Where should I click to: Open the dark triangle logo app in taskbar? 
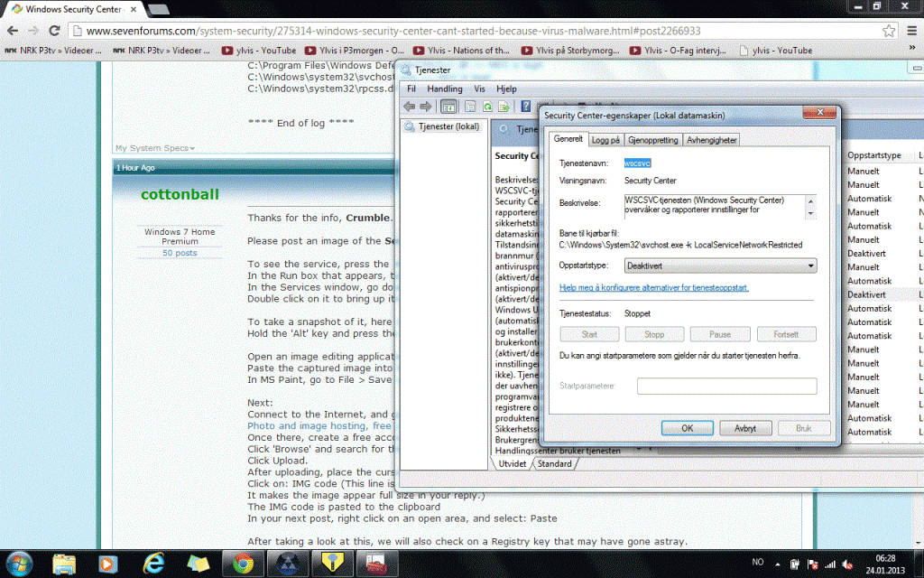(x=288, y=564)
